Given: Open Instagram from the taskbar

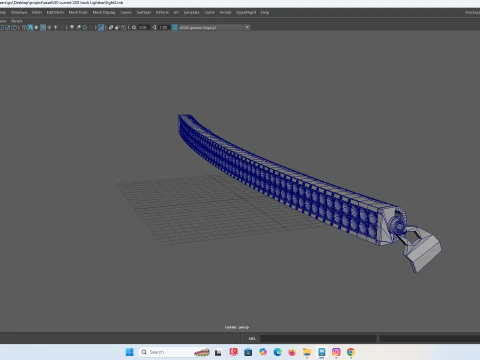Looking at the screenshot, I should pyautogui.click(x=336, y=352).
